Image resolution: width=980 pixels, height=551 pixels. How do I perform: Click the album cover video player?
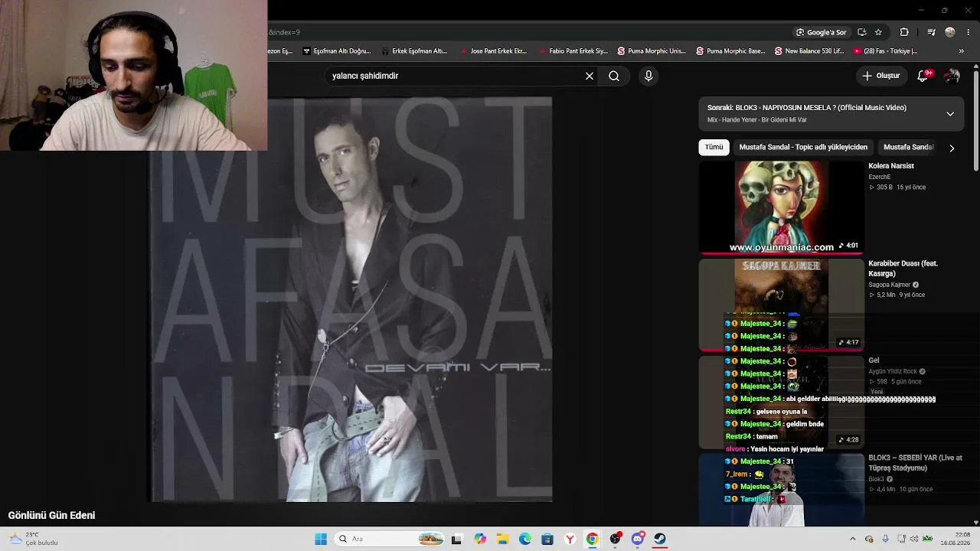(351, 299)
